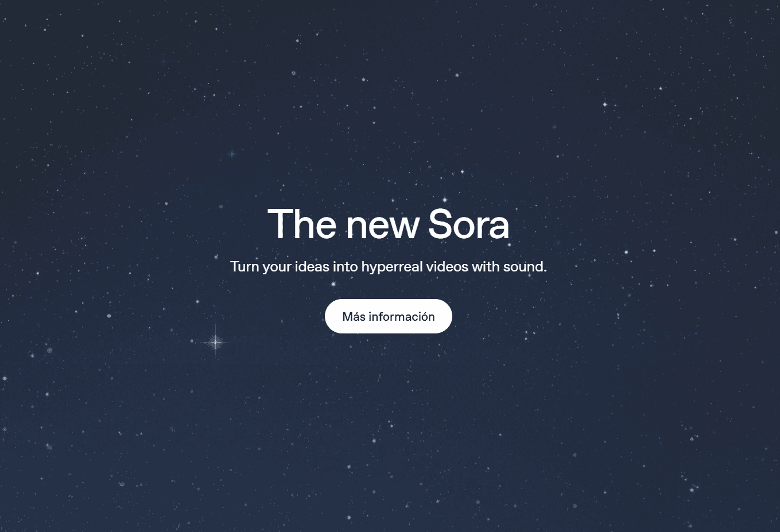Screen dimensions: 780x532
Task: Click the subtitle about hyperreal videos
Action: coord(389,267)
